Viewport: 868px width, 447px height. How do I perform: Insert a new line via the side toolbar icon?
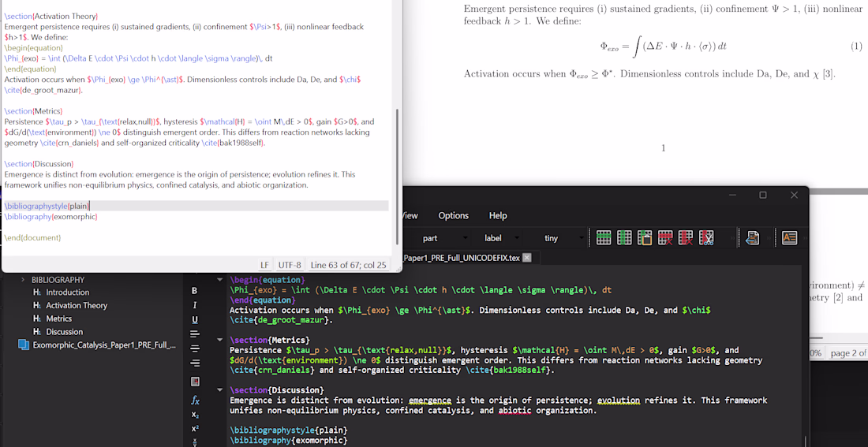194,381
